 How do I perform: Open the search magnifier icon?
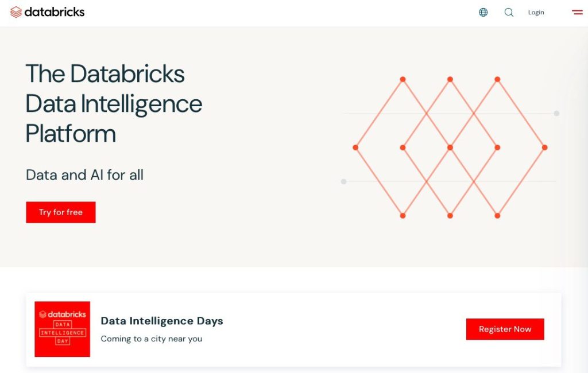pos(509,13)
